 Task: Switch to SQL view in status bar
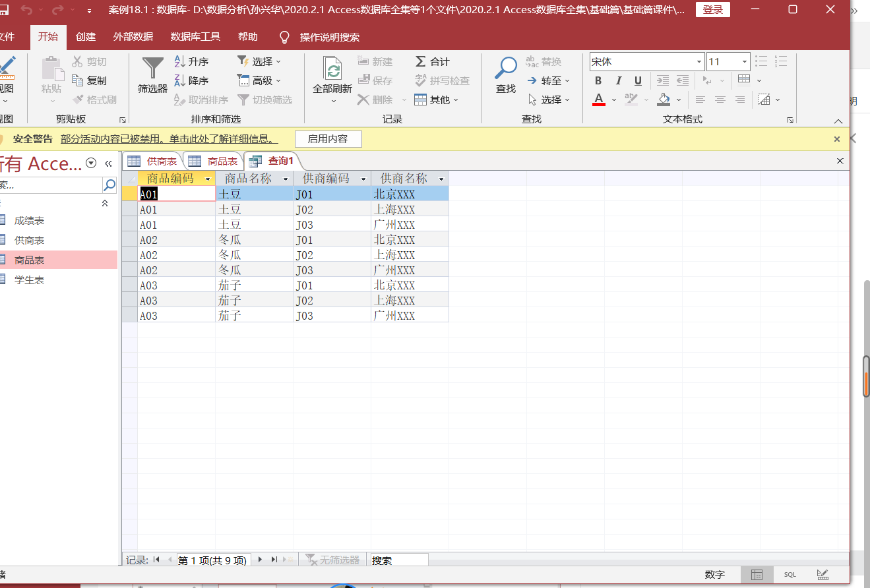(x=790, y=575)
